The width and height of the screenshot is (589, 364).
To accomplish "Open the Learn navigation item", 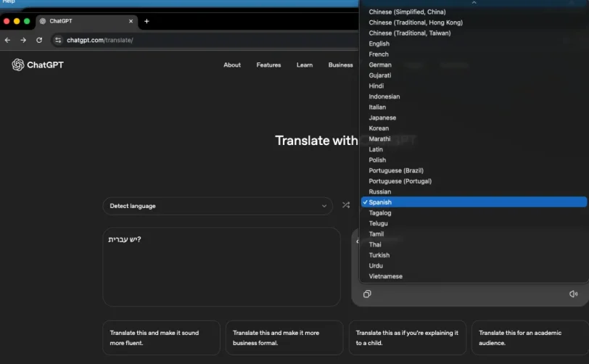I will (305, 65).
